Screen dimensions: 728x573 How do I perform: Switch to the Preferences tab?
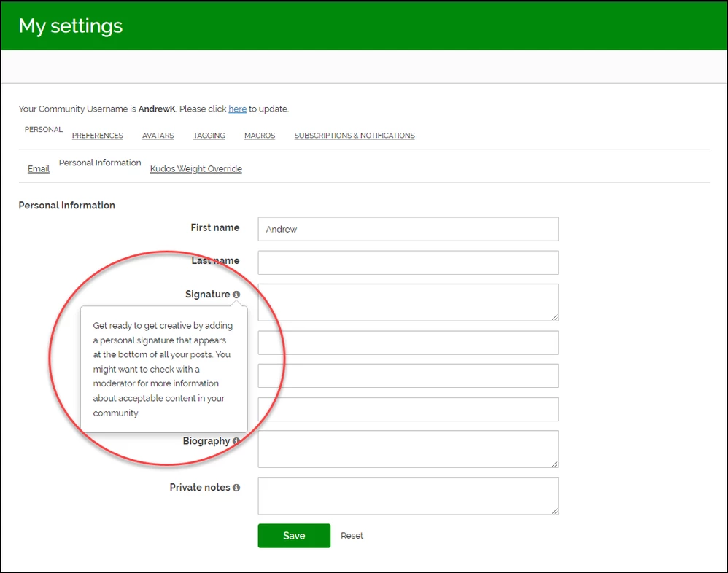coord(98,136)
